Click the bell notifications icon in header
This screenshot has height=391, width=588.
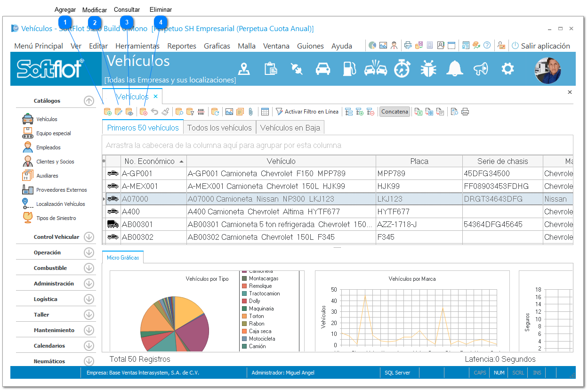(455, 69)
